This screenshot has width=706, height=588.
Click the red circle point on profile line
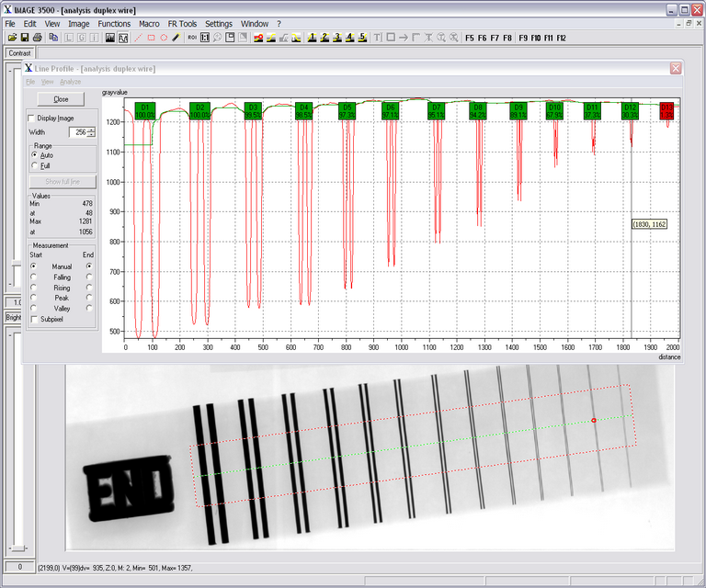[594, 420]
